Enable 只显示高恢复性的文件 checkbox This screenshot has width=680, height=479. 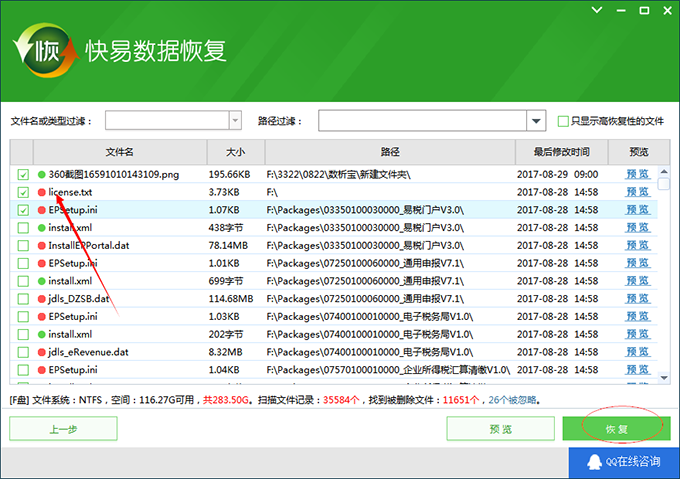click(563, 121)
